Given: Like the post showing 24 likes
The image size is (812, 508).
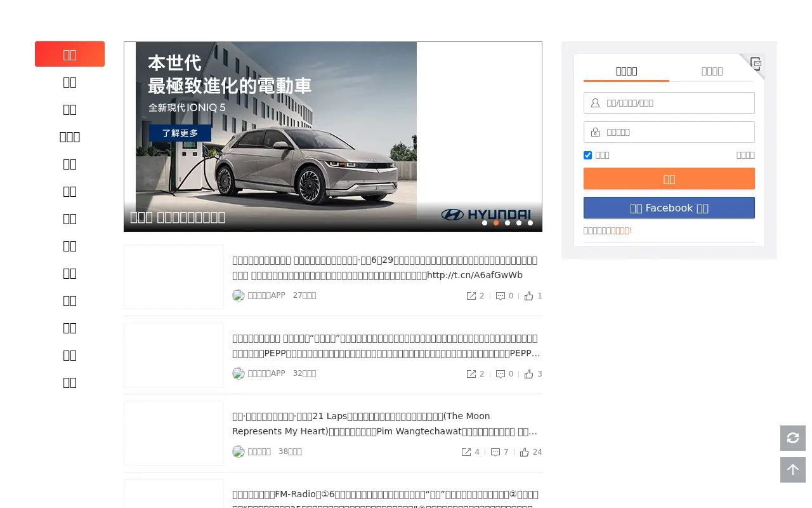Looking at the screenshot, I should [x=525, y=452].
